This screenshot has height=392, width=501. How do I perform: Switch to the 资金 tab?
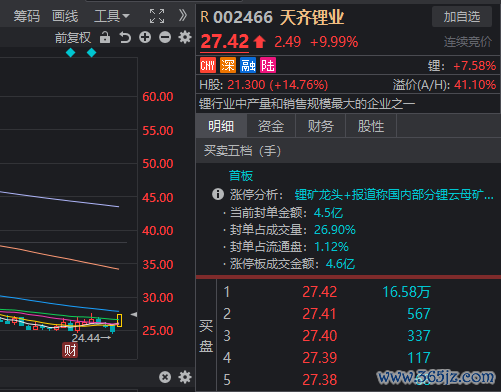coord(271,126)
